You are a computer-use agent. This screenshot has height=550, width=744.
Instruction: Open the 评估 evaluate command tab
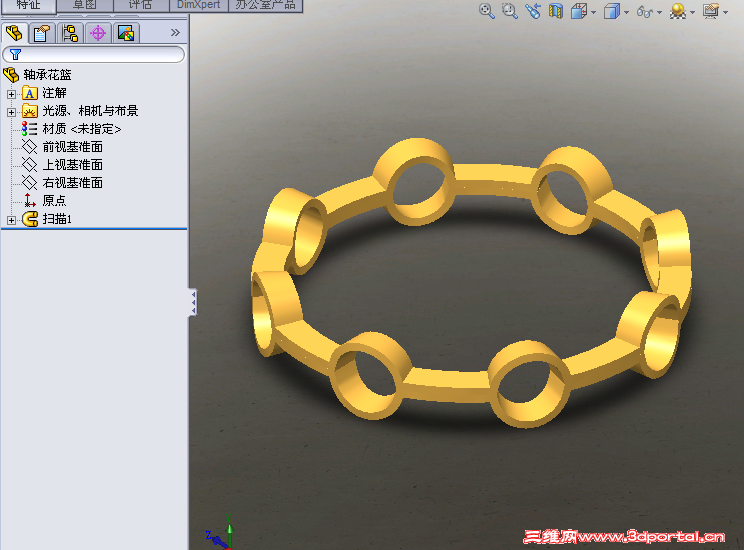[x=141, y=5]
